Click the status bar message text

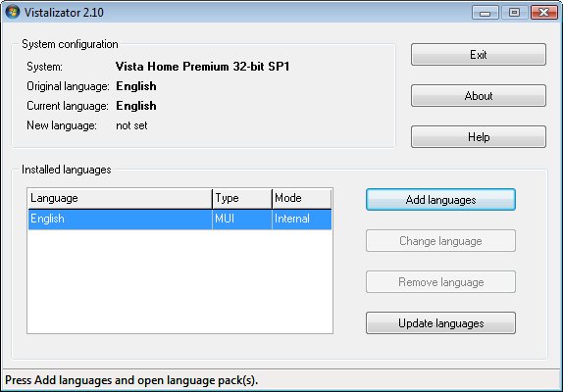click(x=131, y=380)
